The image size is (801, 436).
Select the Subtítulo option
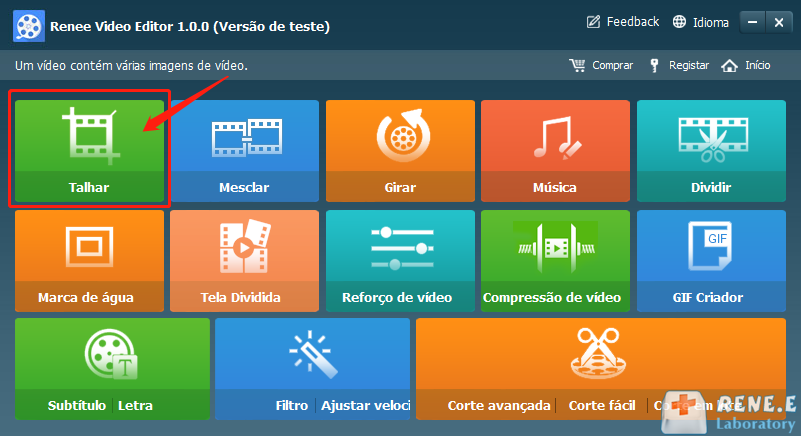point(77,405)
